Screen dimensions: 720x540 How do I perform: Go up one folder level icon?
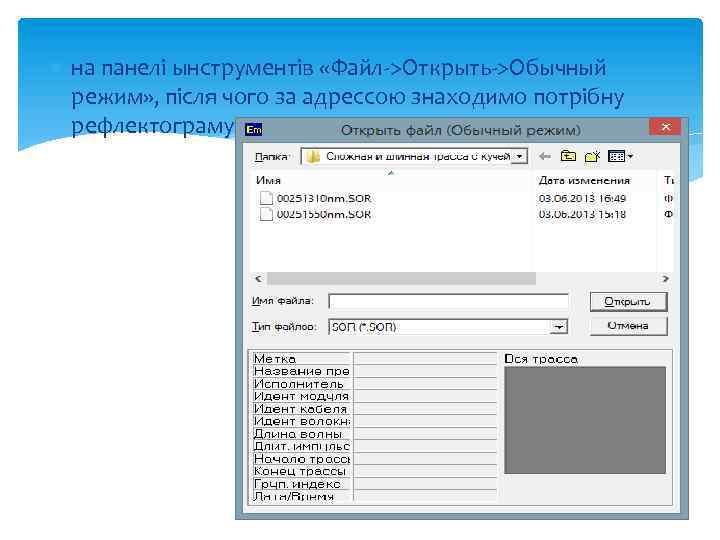pyautogui.click(x=568, y=157)
